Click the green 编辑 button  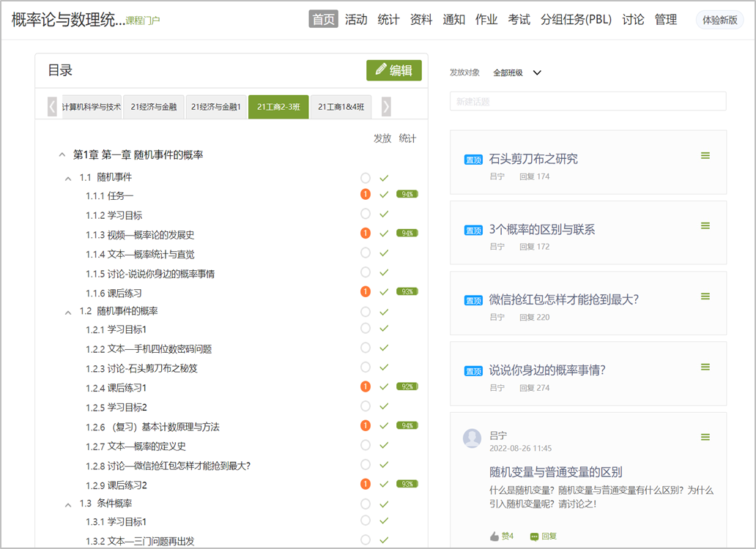click(x=394, y=70)
